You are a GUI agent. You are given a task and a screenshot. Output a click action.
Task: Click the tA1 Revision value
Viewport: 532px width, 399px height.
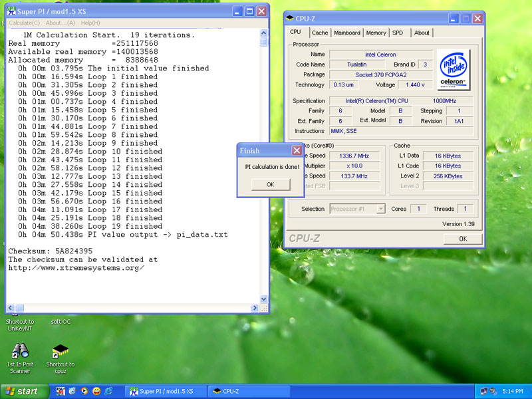point(460,121)
